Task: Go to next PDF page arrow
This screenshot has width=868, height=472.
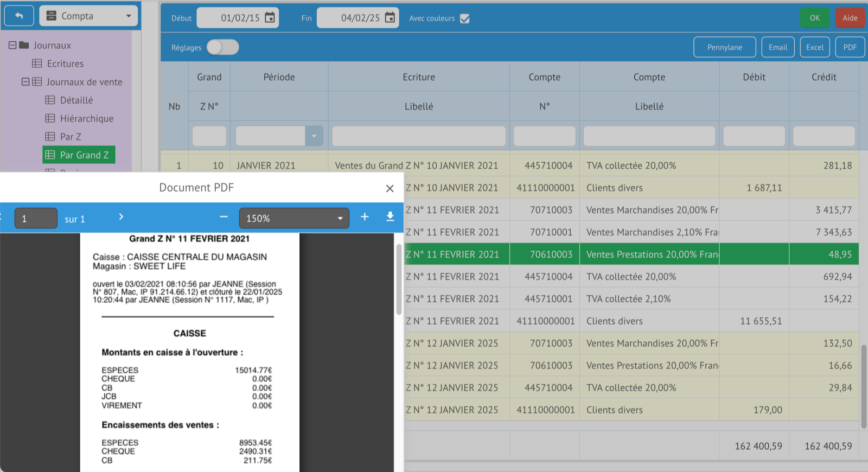Action: tap(121, 217)
